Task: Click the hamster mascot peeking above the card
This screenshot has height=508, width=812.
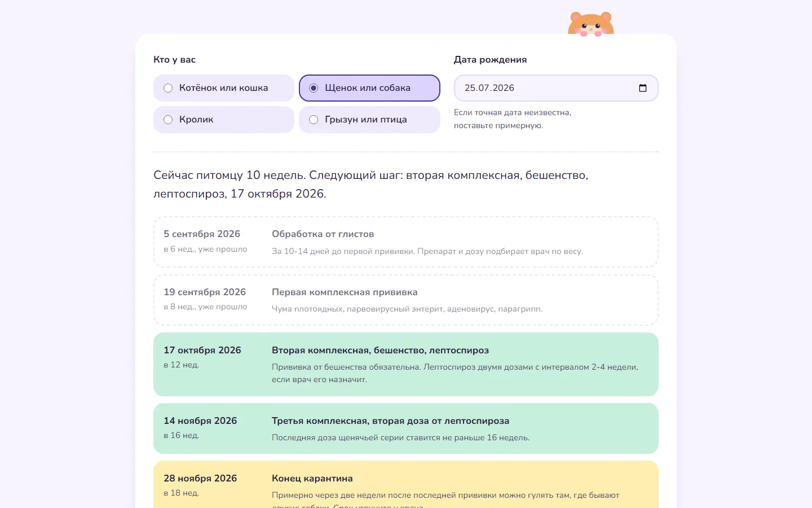Action: (x=590, y=24)
